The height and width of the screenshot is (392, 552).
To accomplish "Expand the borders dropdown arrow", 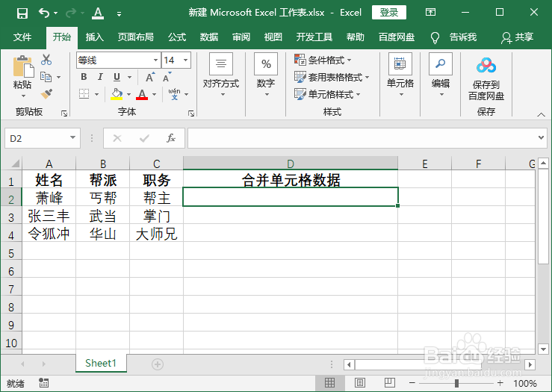I will 96,94.
